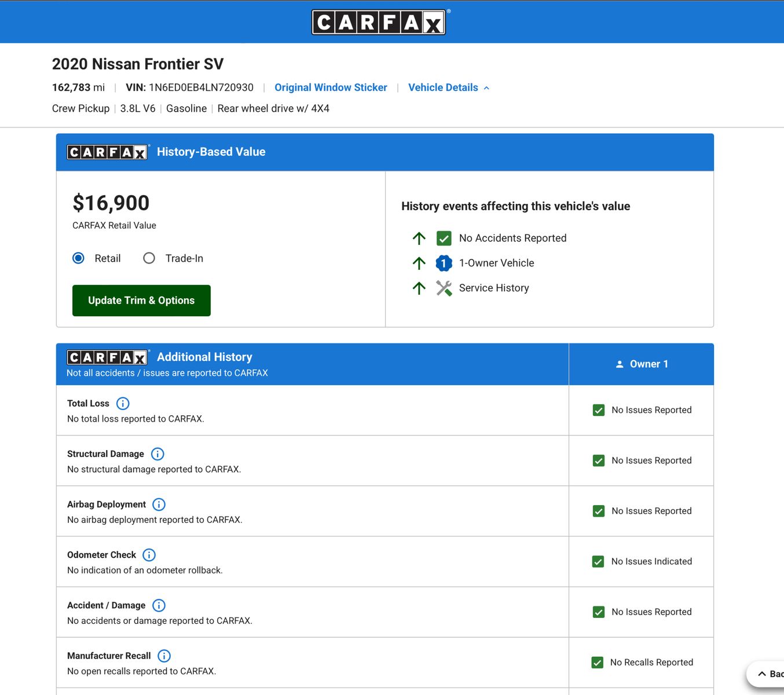Click the 1-Owner Vehicle badge icon
The width and height of the screenshot is (784, 695).
[444, 263]
